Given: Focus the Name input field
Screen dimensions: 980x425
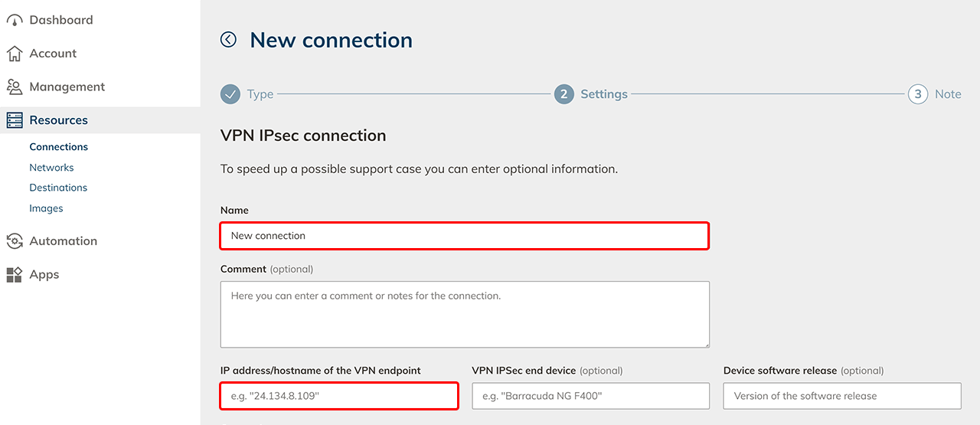Looking at the screenshot, I should 464,236.
